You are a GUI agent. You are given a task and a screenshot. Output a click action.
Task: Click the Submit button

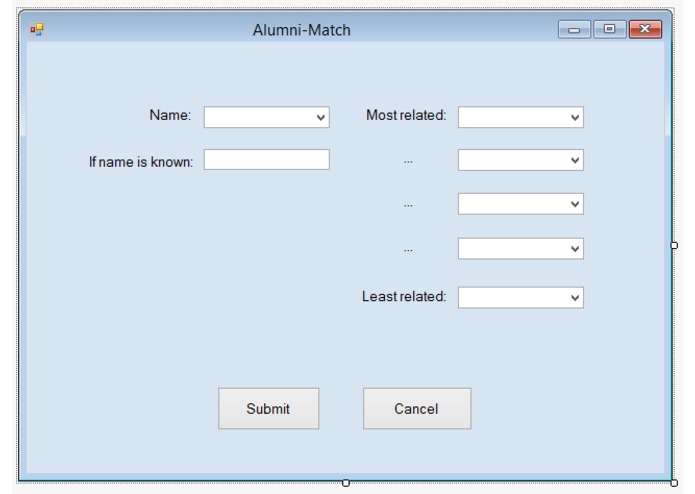(269, 408)
